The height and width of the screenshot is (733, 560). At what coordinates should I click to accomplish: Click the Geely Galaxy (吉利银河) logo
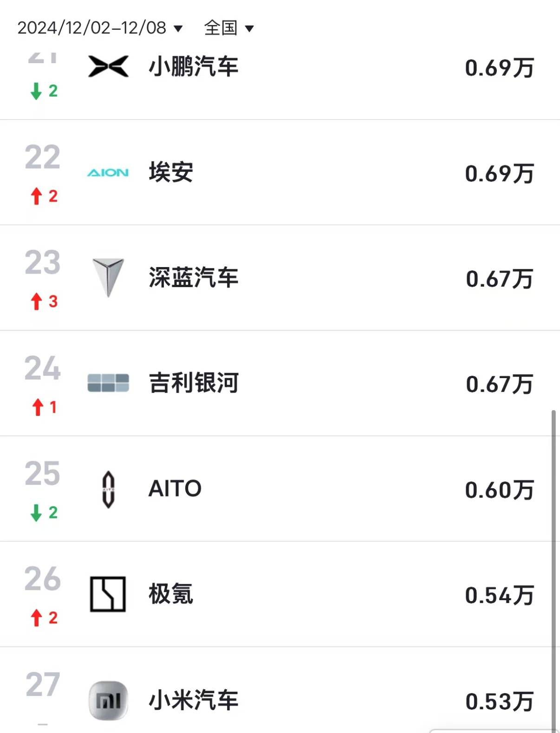click(x=108, y=383)
